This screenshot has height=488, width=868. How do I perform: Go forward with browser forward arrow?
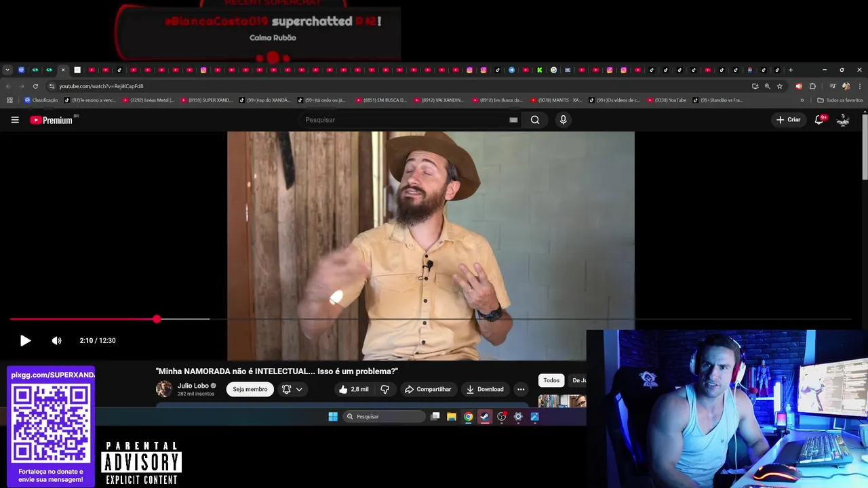pos(22,86)
